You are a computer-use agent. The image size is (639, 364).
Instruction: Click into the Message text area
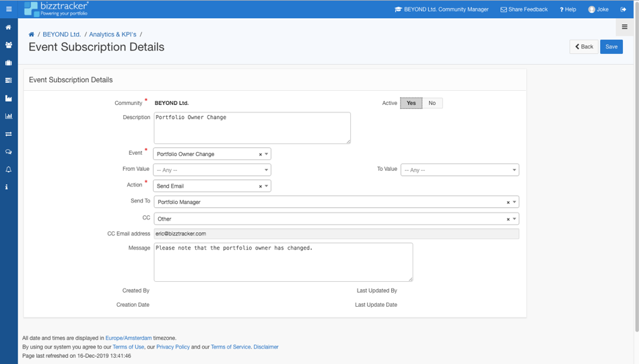pyautogui.click(x=283, y=262)
